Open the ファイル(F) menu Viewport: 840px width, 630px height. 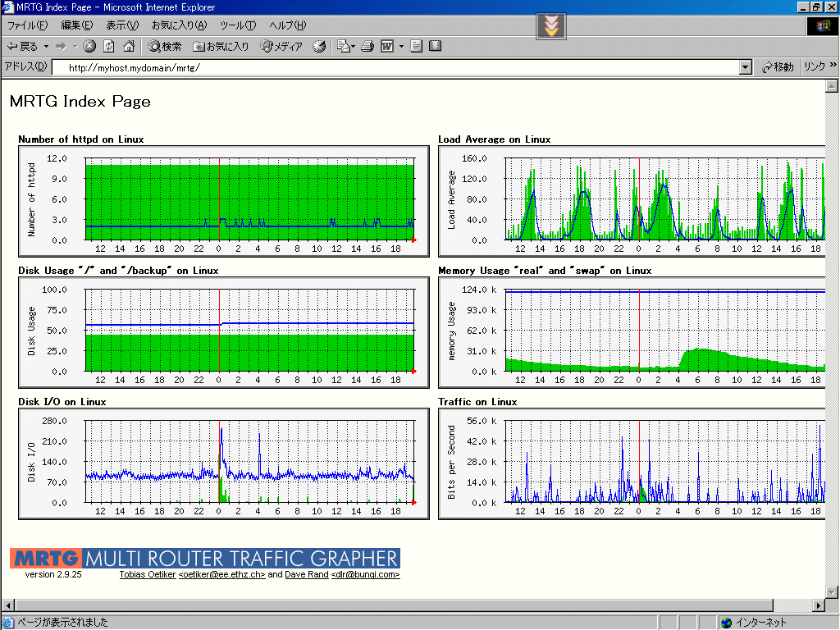(x=27, y=25)
